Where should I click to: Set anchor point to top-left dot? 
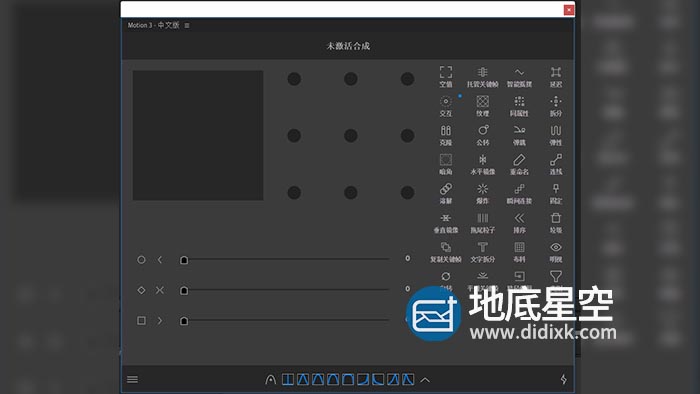(294, 79)
